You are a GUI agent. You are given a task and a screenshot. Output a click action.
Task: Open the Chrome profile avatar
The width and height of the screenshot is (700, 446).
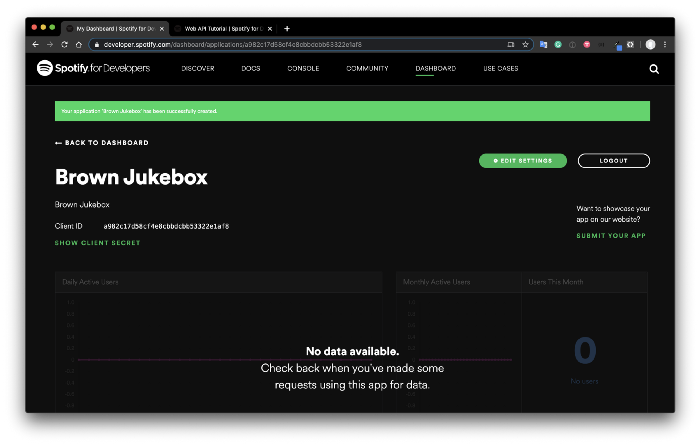click(x=650, y=44)
